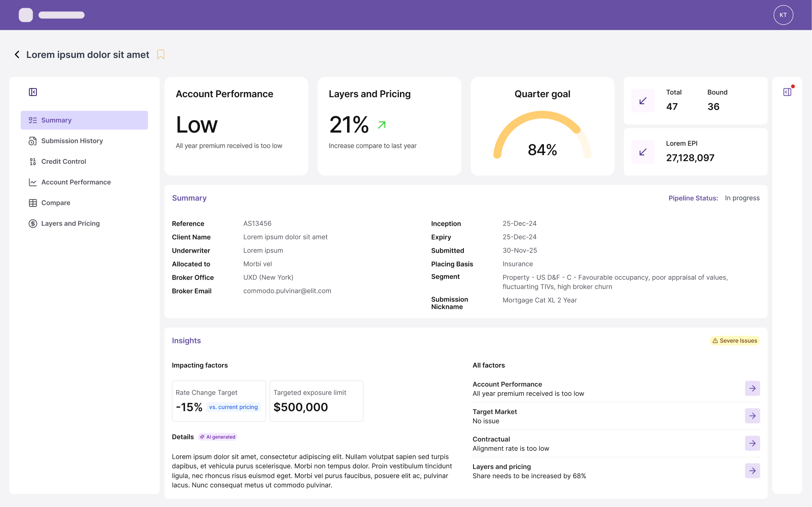Viewport: 812px width, 507px height.
Task: Bookmark this account with the bookmark icon
Action: [x=161, y=55]
